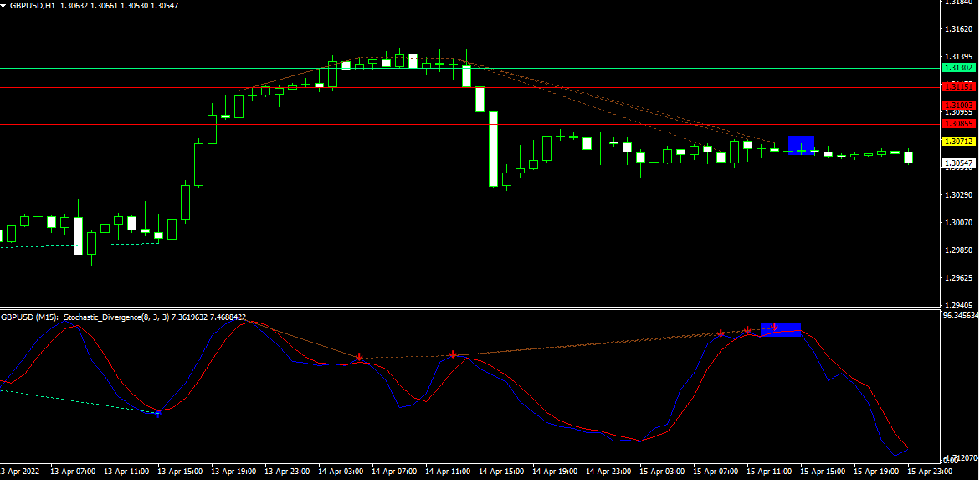
Task: Click the 1.29850 value on the price scale
Action: [x=957, y=250]
